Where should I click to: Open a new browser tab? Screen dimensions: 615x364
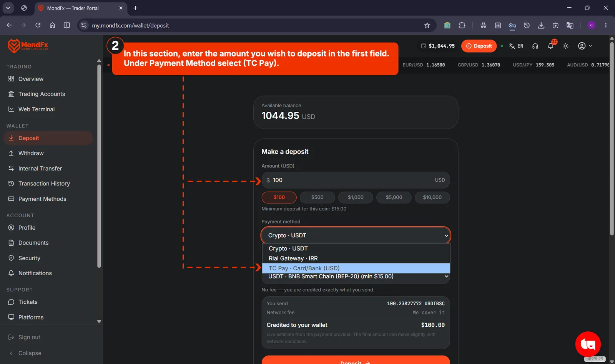135,8
